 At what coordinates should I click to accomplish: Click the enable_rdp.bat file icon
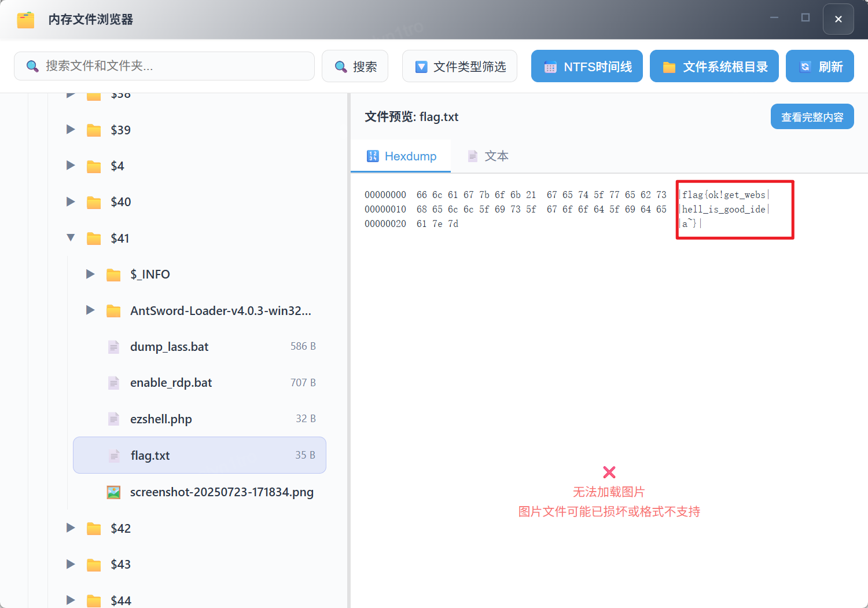[113, 383]
